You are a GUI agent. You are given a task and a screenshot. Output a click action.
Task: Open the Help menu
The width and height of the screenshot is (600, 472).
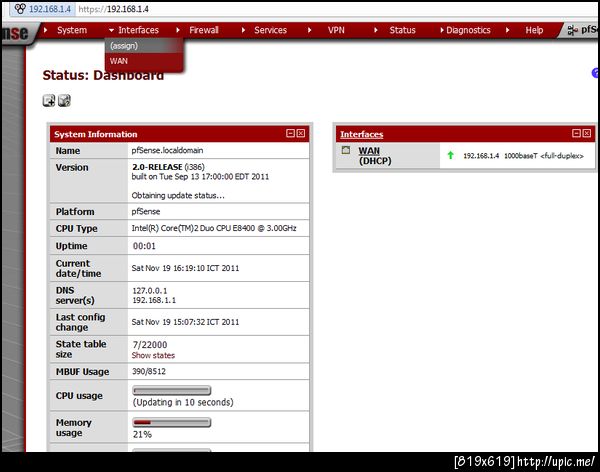[x=534, y=30]
